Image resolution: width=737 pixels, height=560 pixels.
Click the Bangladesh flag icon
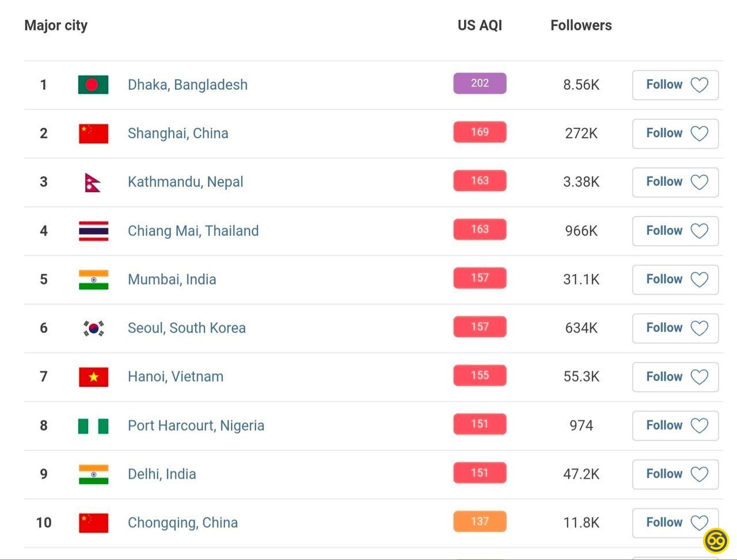pyautogui.click(x=93, y=85)
